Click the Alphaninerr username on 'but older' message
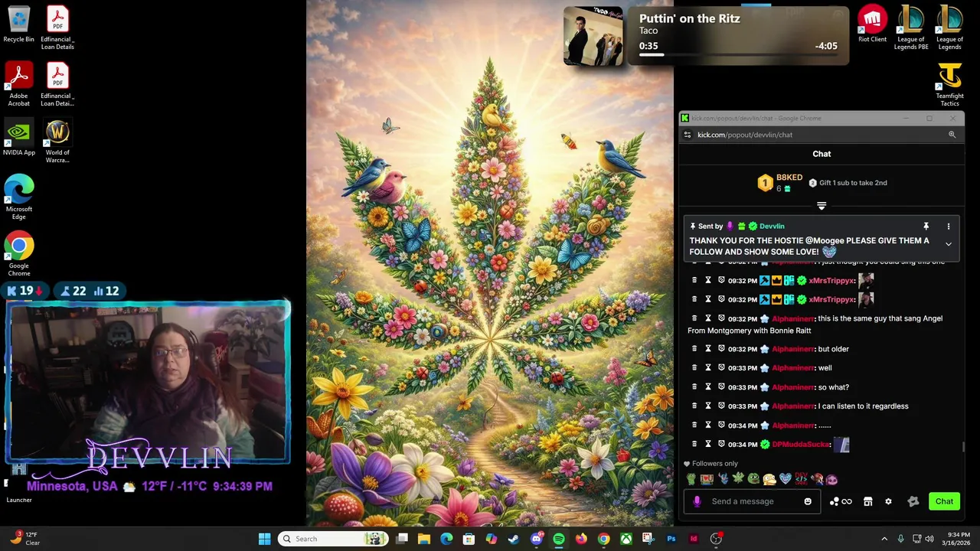 coord(792,349)
